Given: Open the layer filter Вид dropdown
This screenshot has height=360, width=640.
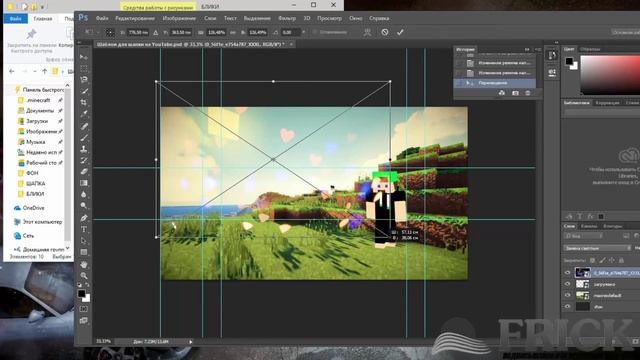Looking at the screenshot, I should [x=583, y=236].
